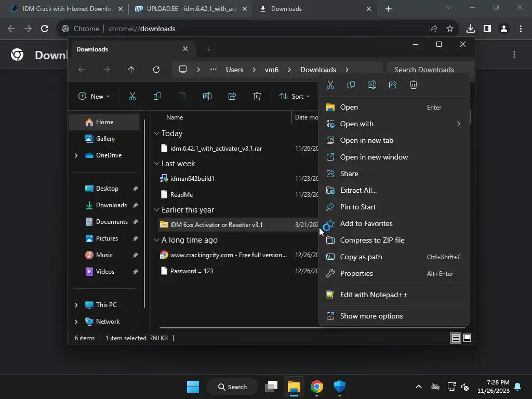Open a new Chrome tab
The image size is (532, 399).
pyautogui.click(x=389, y=9)
